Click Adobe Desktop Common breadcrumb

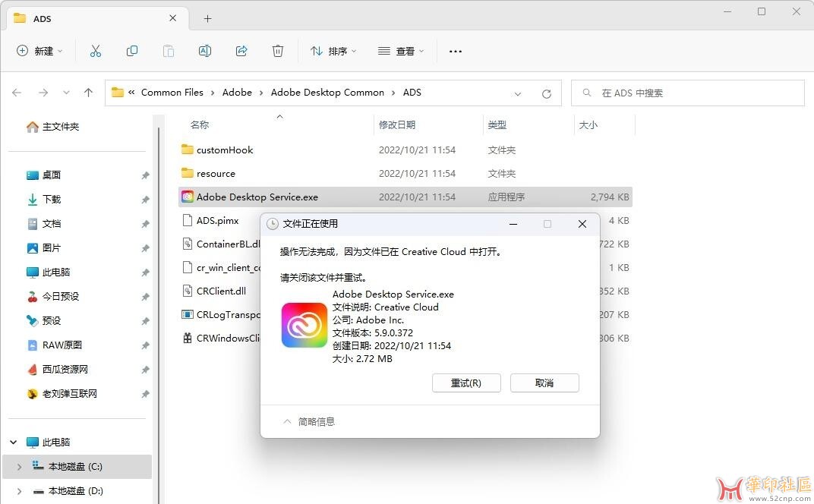coord(327,93)
